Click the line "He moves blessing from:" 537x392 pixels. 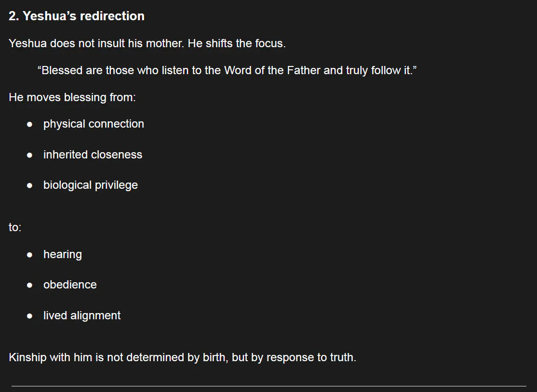click(72, 97)
